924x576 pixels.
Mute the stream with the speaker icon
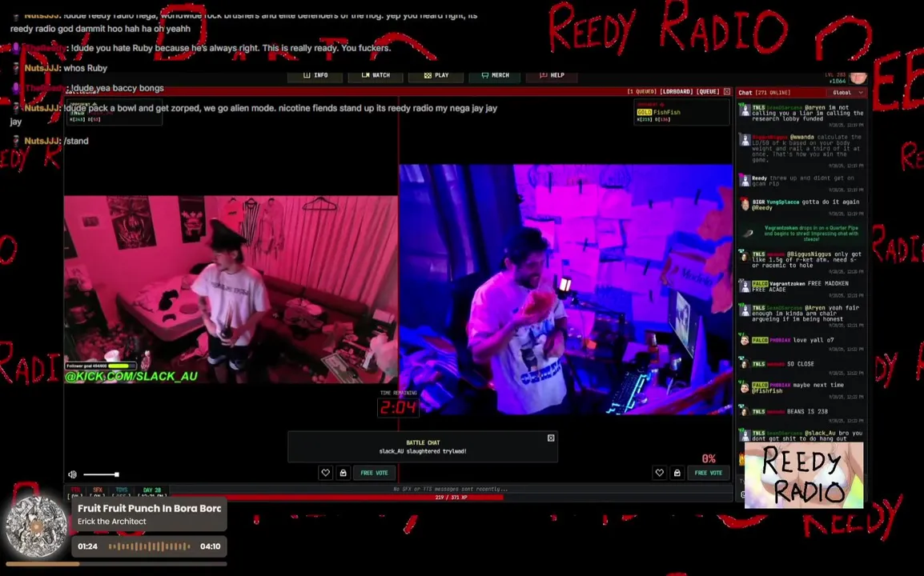tap(73, 474)
